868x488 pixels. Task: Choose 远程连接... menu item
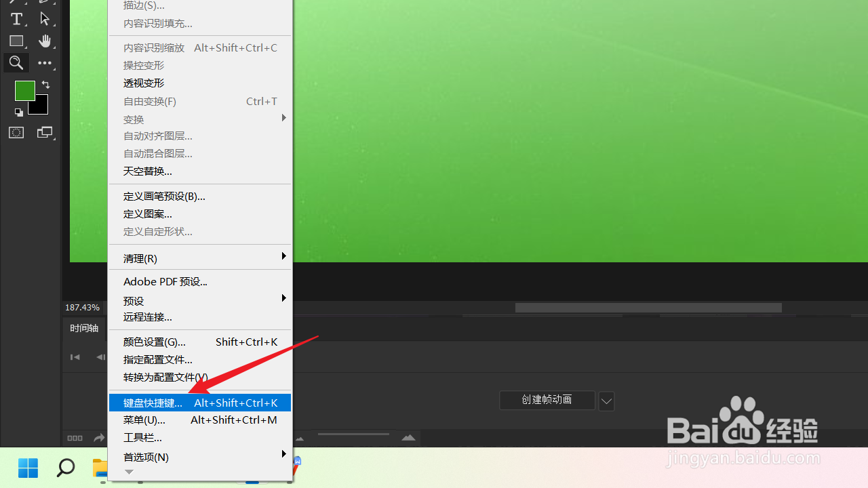coord(200,317)
